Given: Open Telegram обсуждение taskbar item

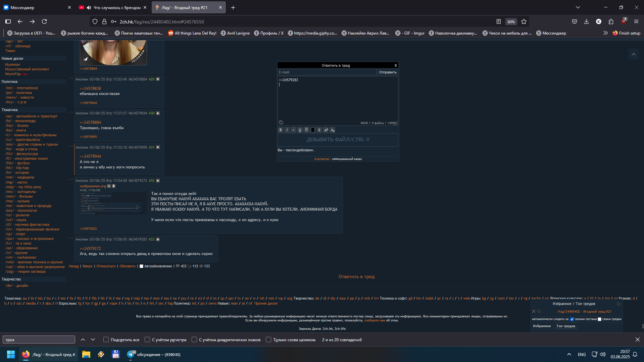Looking at the screenshot, I should point(154,354).
